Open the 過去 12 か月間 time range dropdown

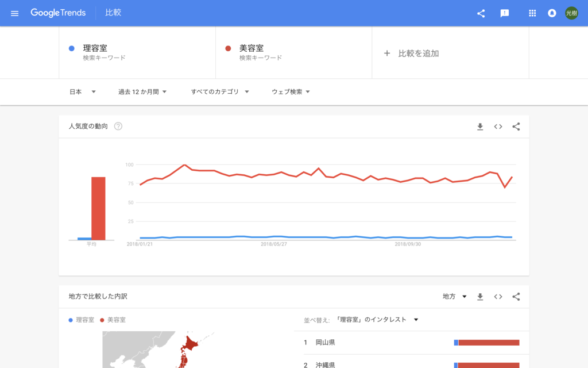click(142, 91)
